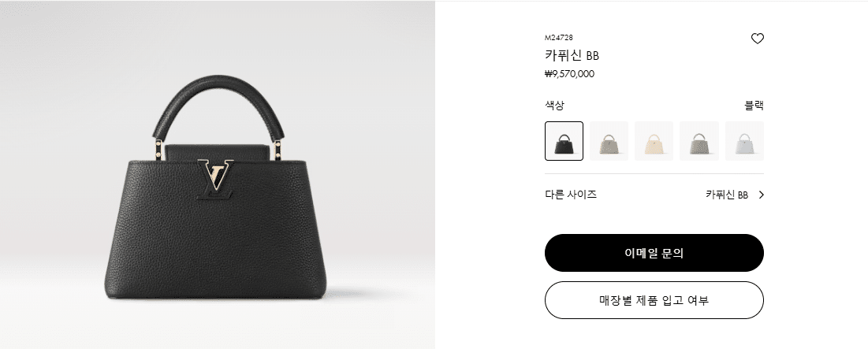
Task: Add the bag to wishlist with heart icon
Action: pos(757,39)
